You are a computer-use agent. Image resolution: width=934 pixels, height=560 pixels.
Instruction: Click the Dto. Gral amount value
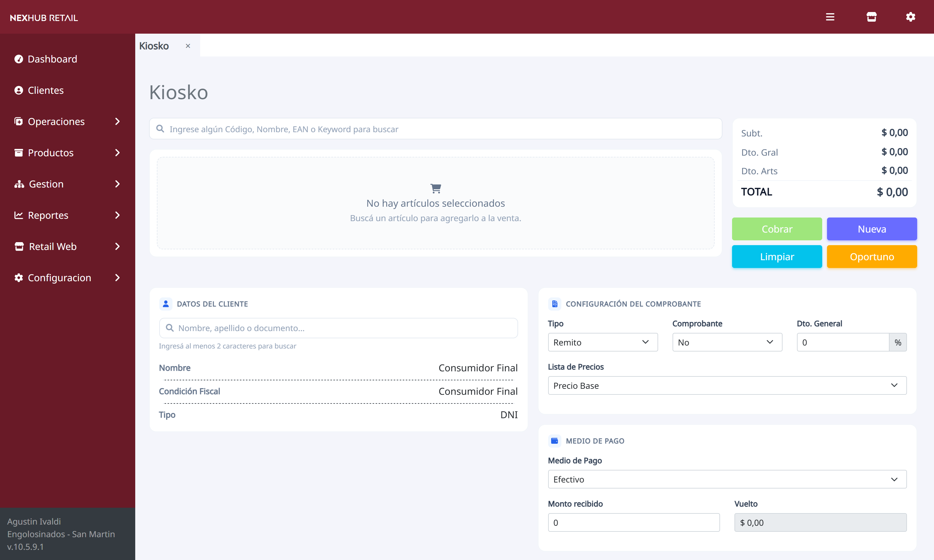tap(894, 152)
